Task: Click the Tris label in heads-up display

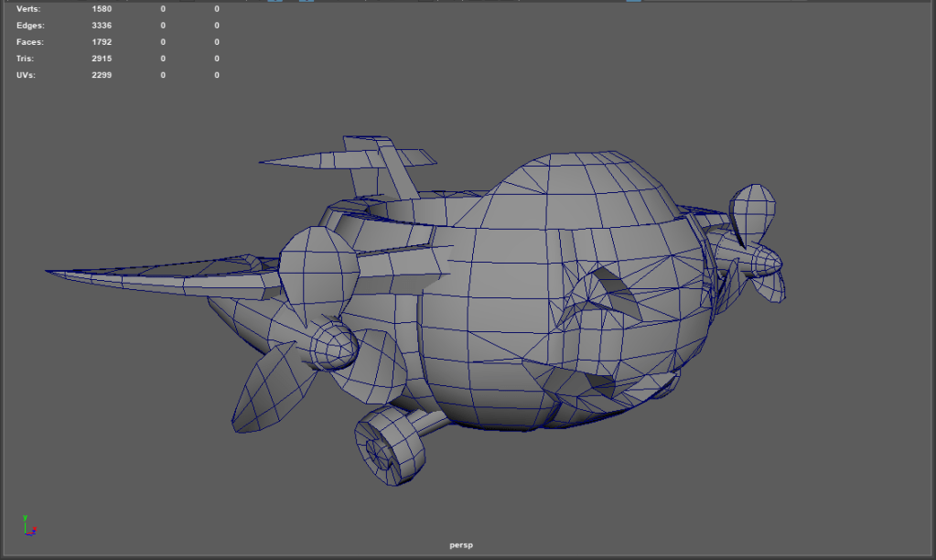Action: coord(27,59)
